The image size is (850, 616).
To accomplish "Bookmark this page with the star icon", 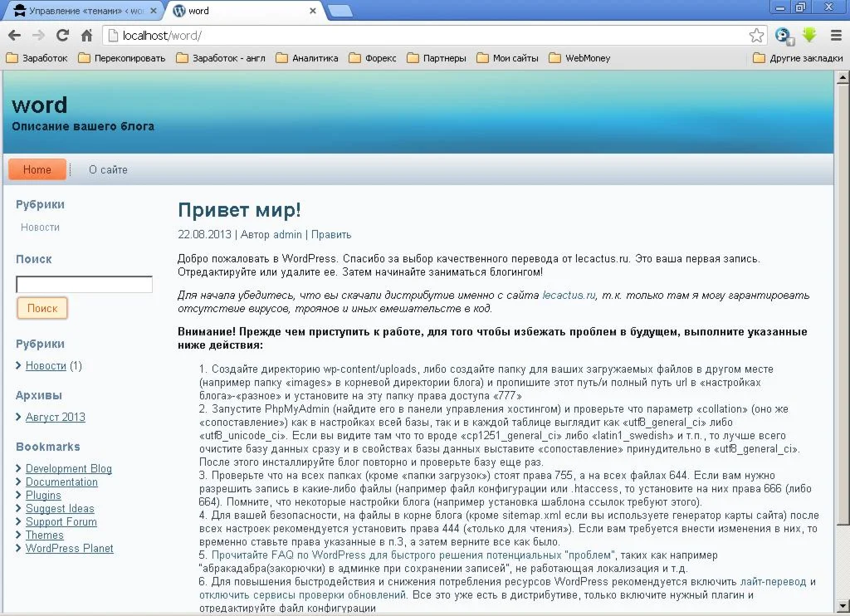I will 756,36.
